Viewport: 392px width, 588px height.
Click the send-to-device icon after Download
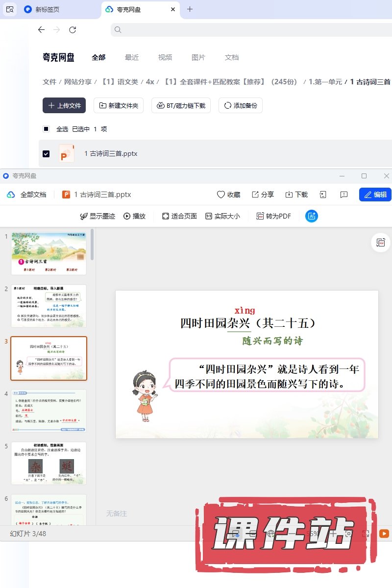323,195
